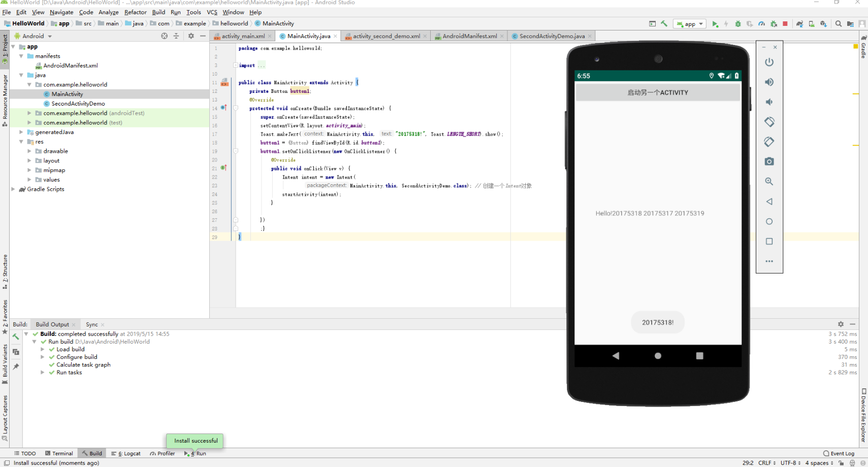Sync project with Gradle files icon
The width and height of the screenshot is (868, 467).
pyautogui.click(x=799, y=24)
